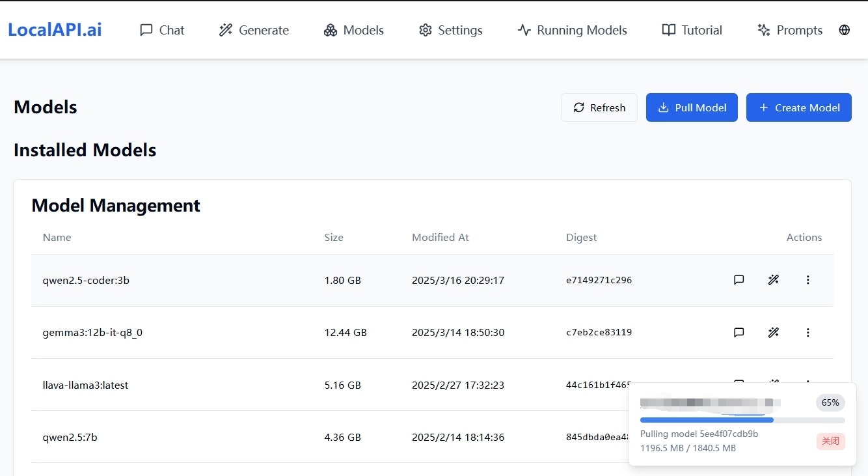Select the qwen2.5-coder:3b model name
The width and height of the screenshot is (868, 476).
pos(86,281)
